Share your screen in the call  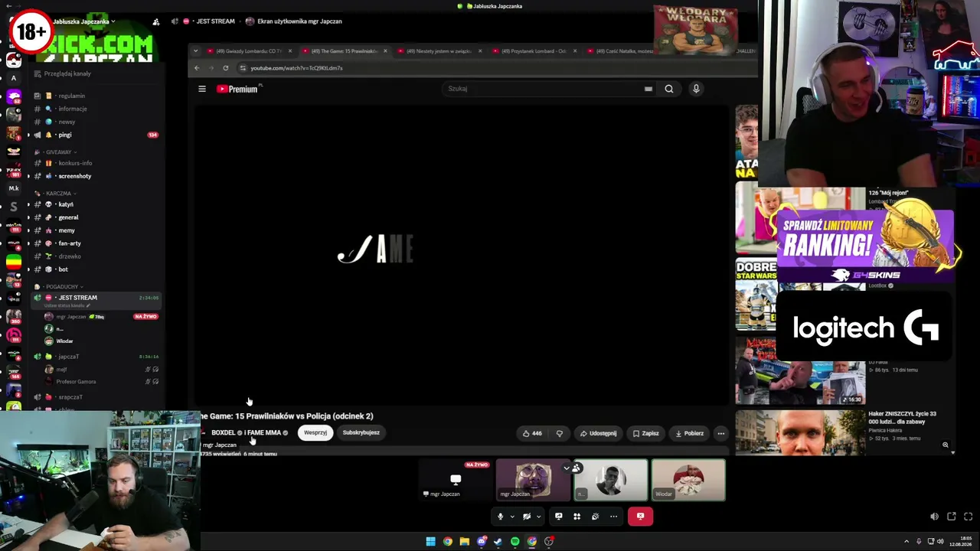point(558,517)
